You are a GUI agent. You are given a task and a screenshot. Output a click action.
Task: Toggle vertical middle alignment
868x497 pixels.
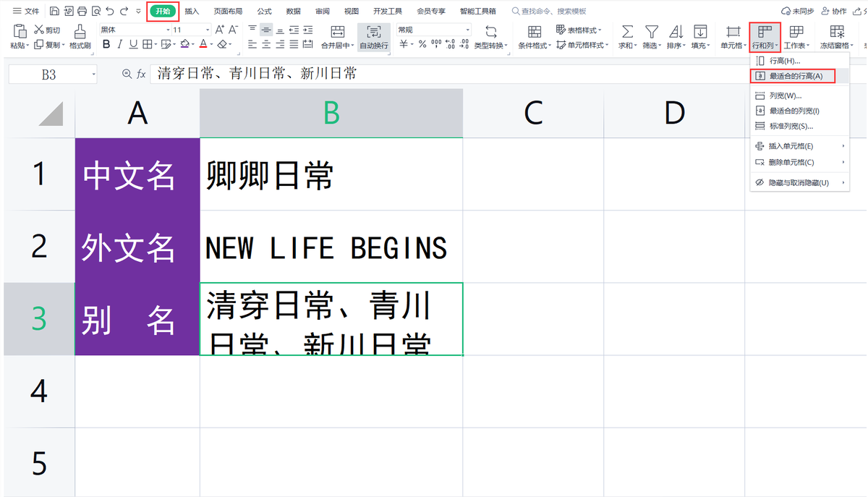pos(266,30)
